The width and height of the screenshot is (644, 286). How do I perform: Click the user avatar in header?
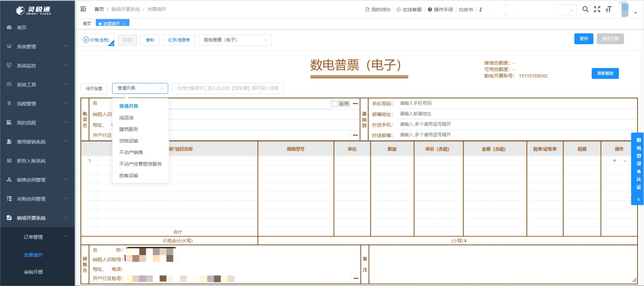pyautogui.click(x=625, y=9)
